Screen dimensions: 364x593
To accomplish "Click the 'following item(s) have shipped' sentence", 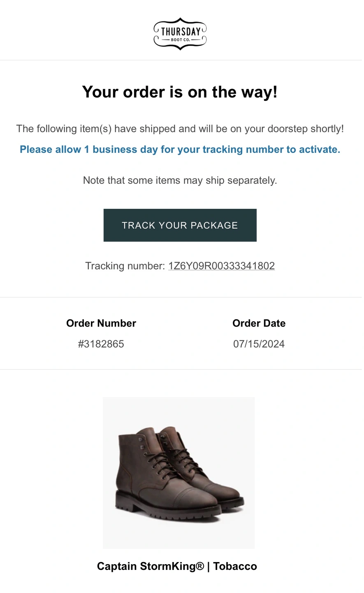I will (180, 129).
